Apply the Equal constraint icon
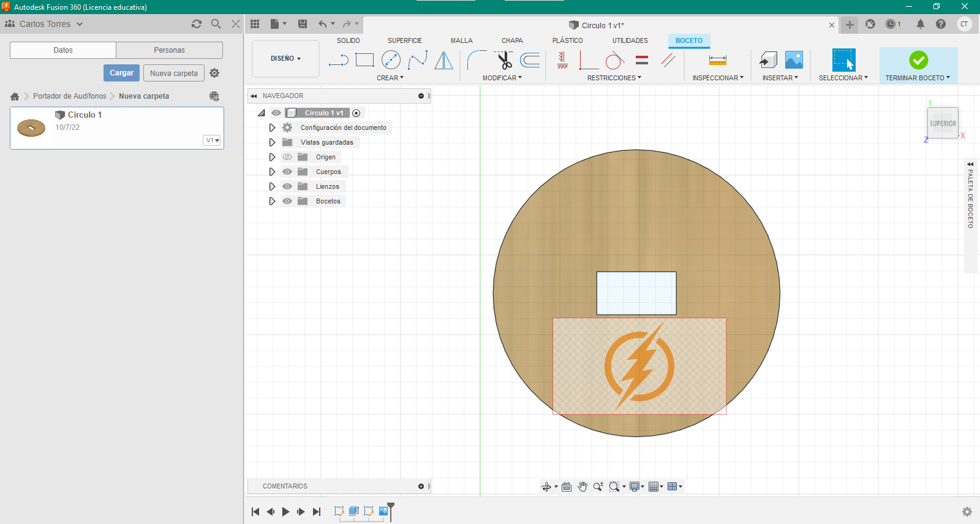 click(642, 60)
